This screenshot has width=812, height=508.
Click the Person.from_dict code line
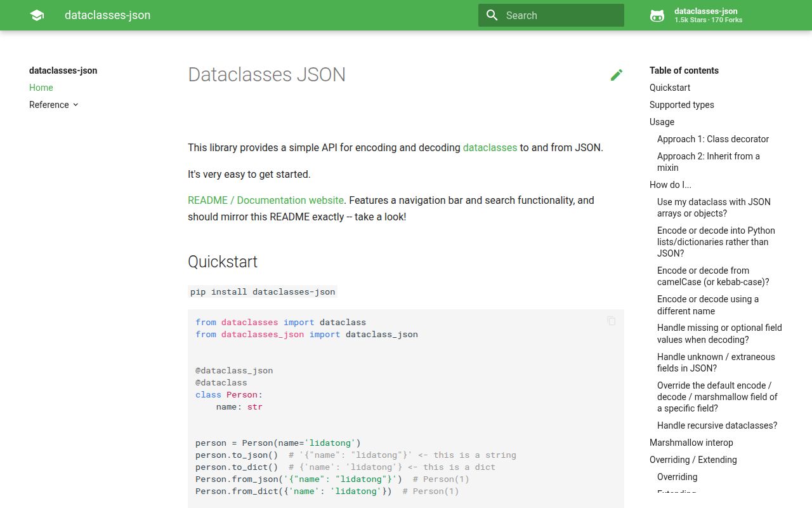click(x=327, y=491)
